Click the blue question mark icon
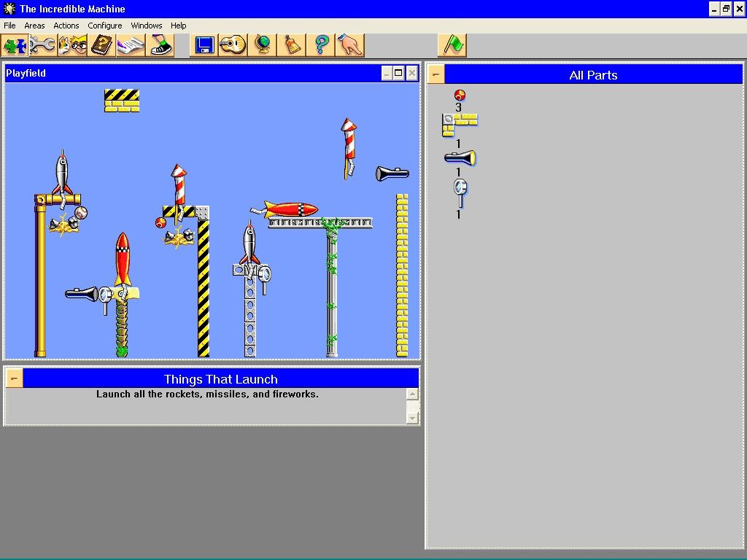Image resolution: width=747 pixels, height=560 pixels. (x=320, y=46)
